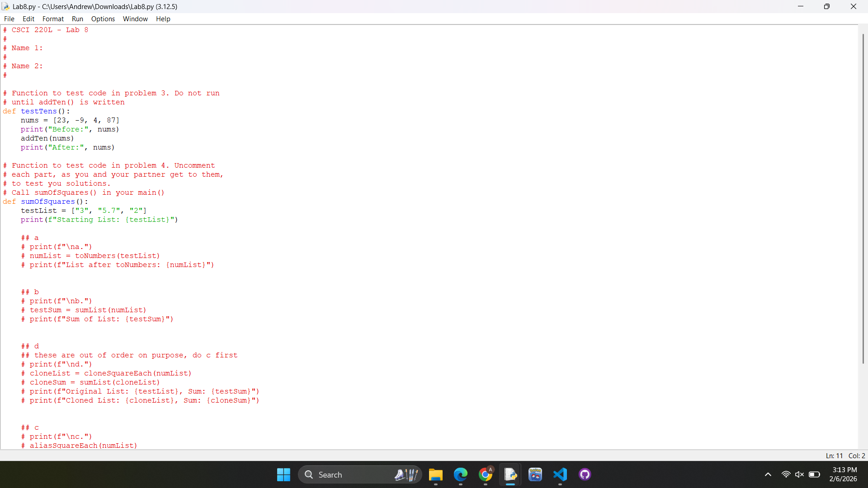Click the 'nums = [23, -9, 4, 87]' line
This screenshot has height=488, width=868.
[x=70, y=120]
